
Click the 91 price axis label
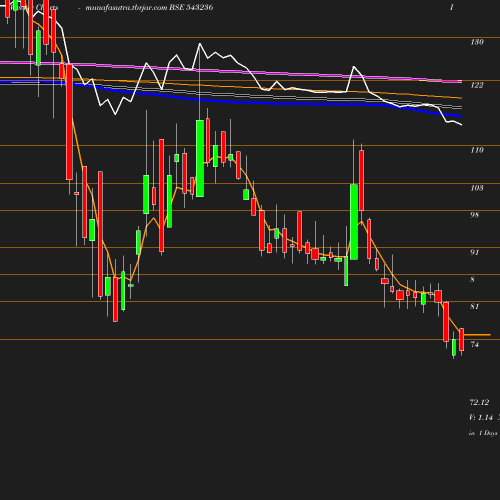tap(475, 253)
